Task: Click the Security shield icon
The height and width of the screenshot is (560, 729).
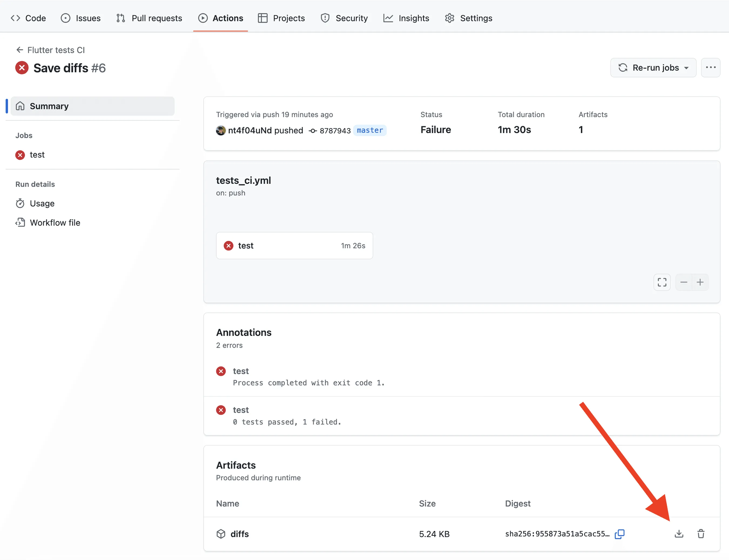Action: pyautogui.click(x=325, y=18)
